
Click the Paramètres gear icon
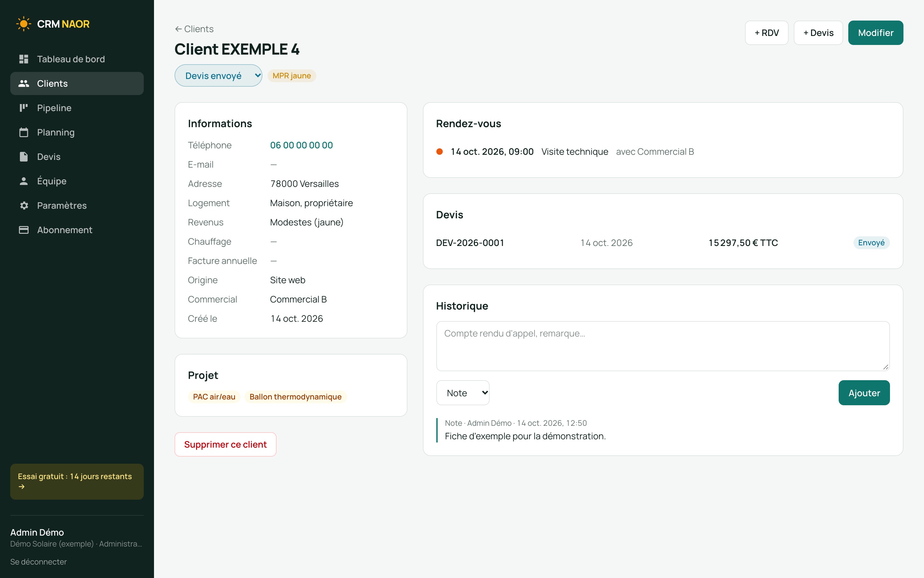[x=24, y=205]
